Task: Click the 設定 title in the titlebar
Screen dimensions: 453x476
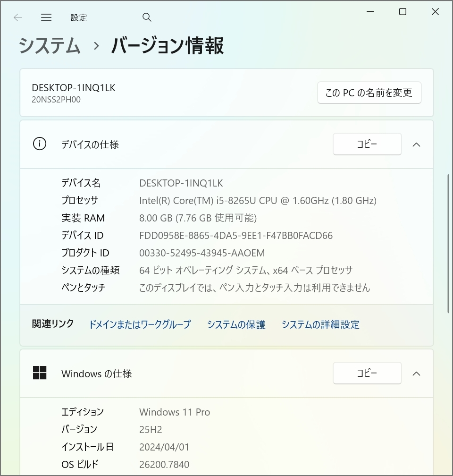Action: click(79, 17)
